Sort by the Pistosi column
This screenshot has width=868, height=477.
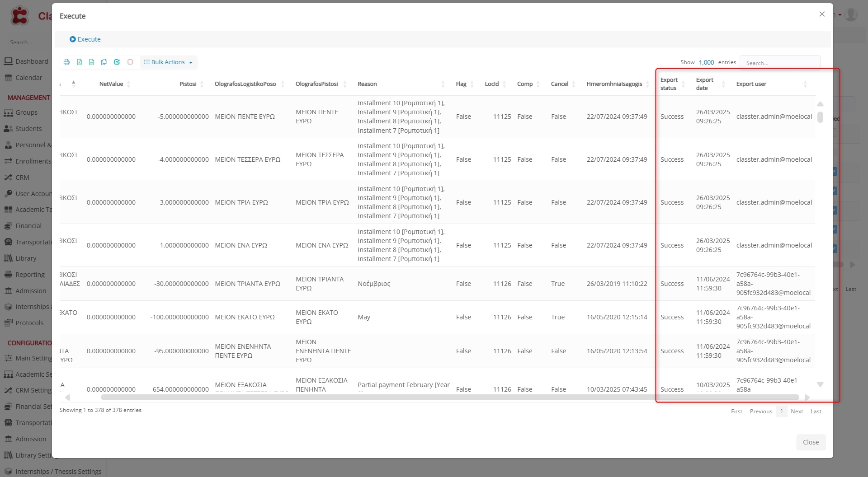click(188, 84)
